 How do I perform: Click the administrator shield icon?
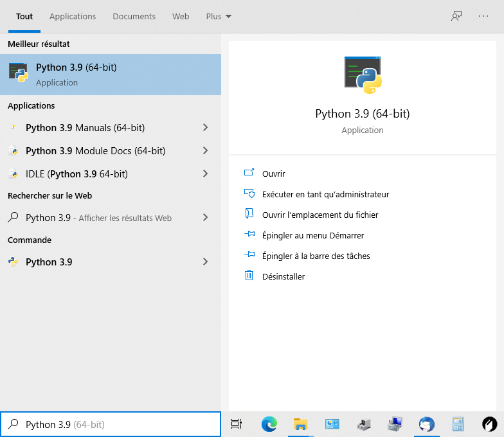point(249,193)
